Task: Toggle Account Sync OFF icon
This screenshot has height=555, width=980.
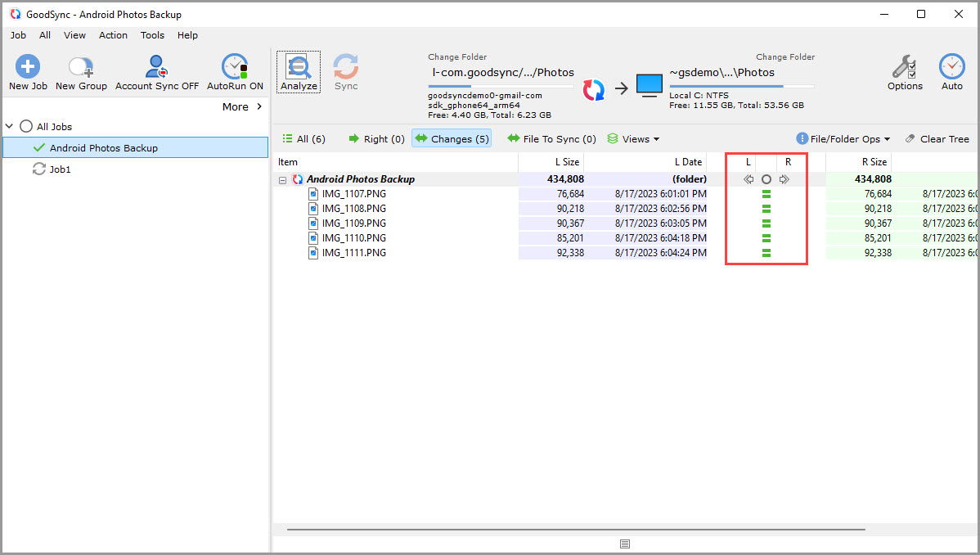Action: coord(156,66)
